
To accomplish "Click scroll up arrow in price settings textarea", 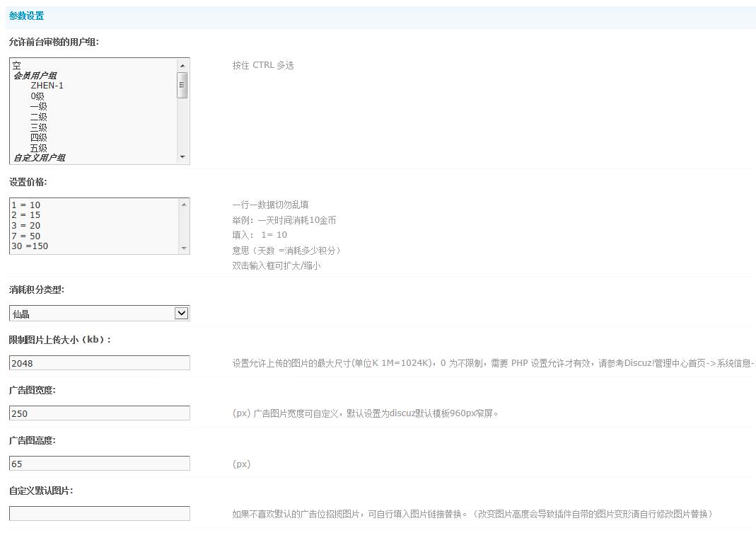I will [184, 205].
